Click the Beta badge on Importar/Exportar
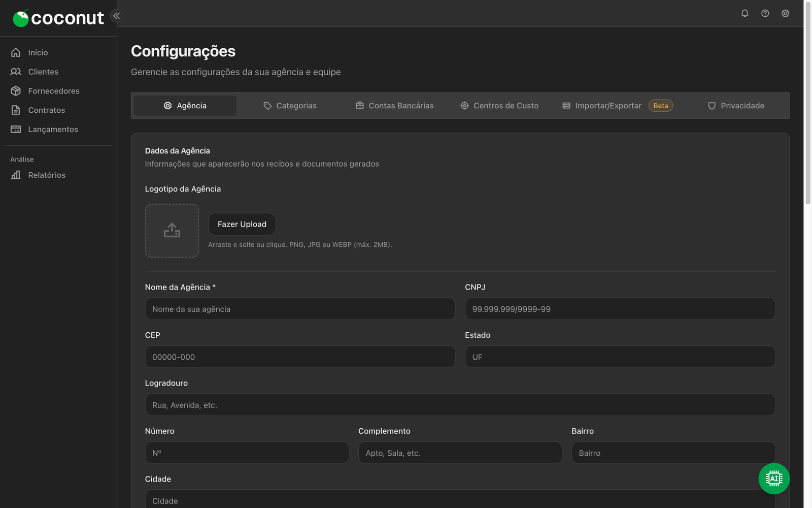 point(661,106)
